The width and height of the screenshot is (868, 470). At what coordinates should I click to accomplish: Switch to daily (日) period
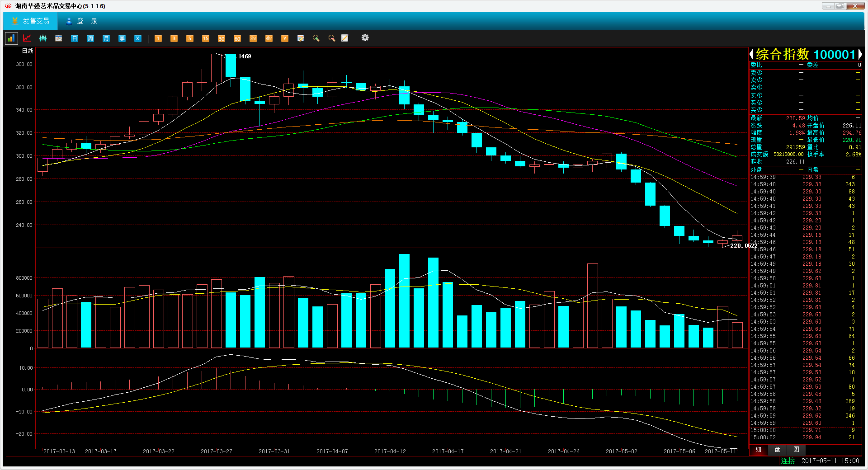75,38
